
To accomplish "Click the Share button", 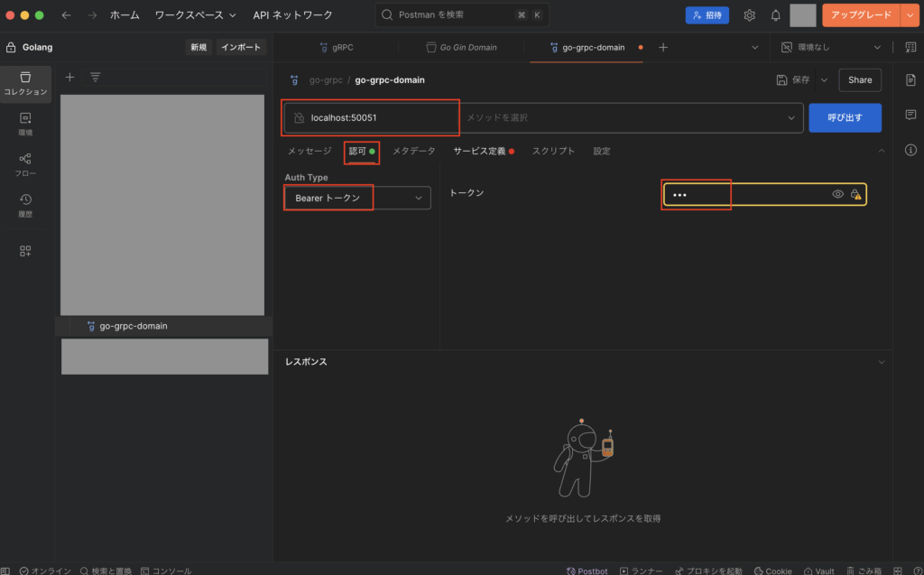I will coord(860,80).
